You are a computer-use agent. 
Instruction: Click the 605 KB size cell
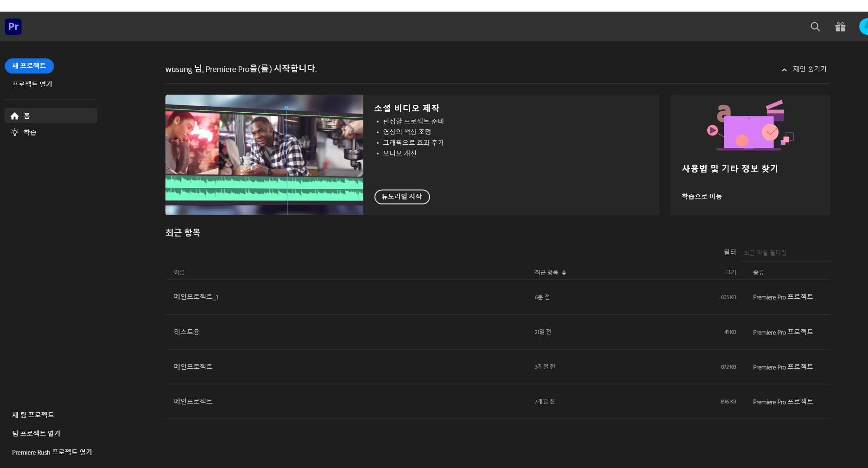[x=729, y=297]
